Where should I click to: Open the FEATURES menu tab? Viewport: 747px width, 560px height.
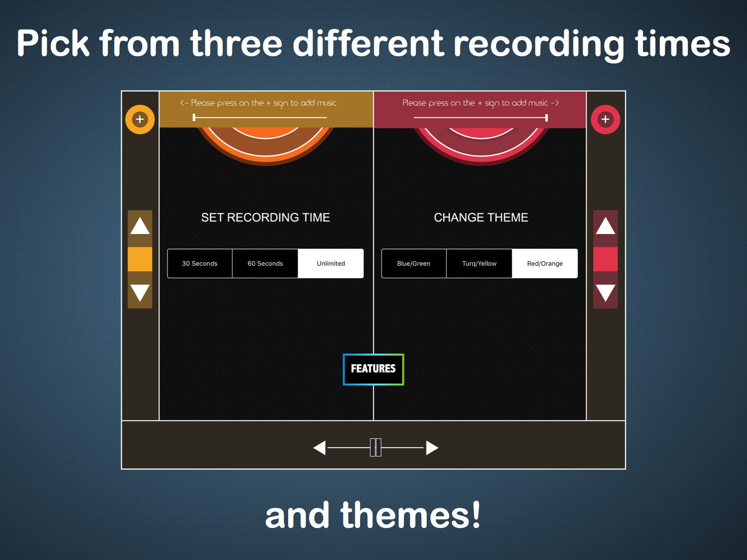(374, 369)
